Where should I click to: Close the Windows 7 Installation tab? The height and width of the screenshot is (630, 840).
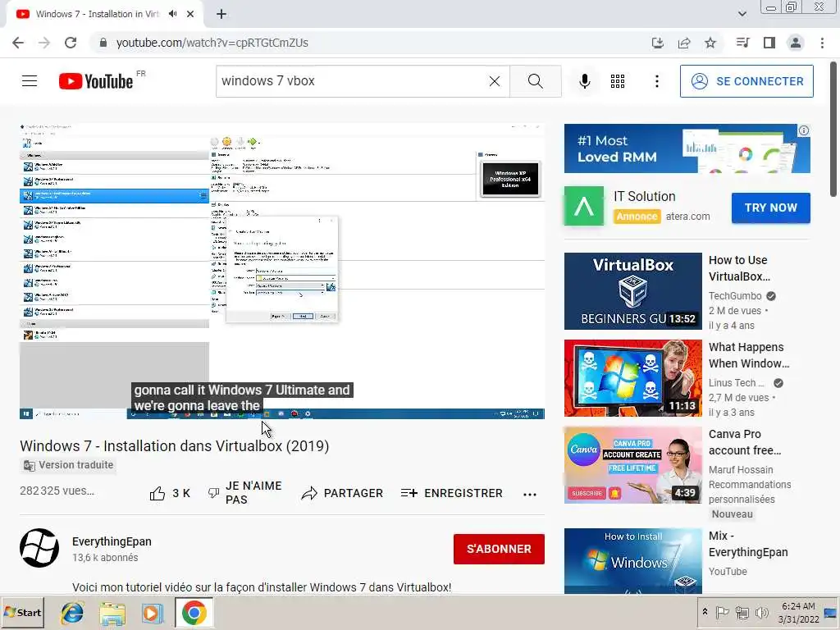(190, 14)
